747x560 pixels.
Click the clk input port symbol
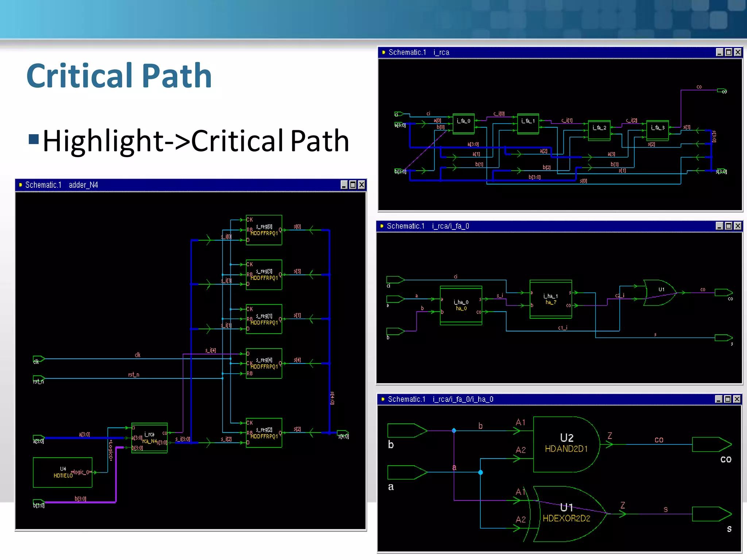(x=38, y=359)
